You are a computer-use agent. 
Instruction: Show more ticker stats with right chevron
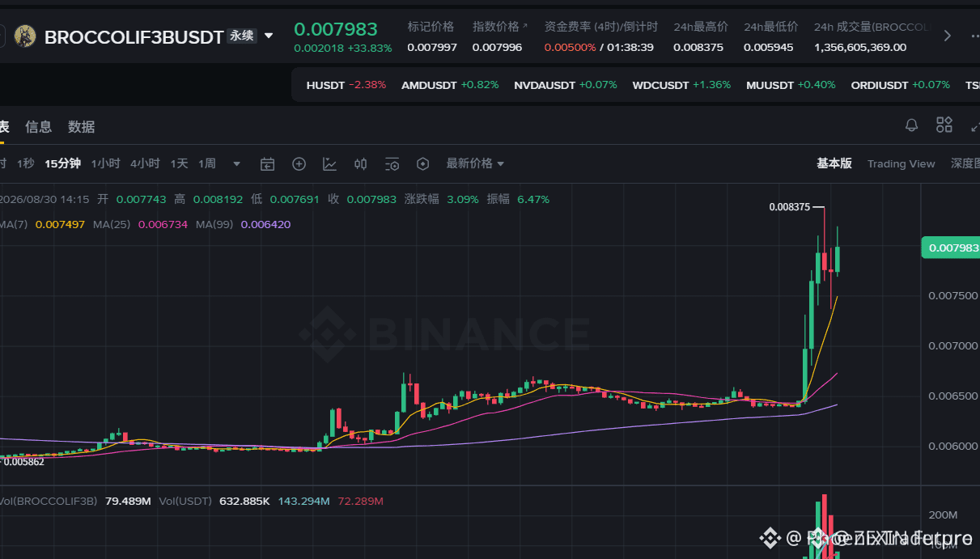pyautogui.click(x=948, y=36)
